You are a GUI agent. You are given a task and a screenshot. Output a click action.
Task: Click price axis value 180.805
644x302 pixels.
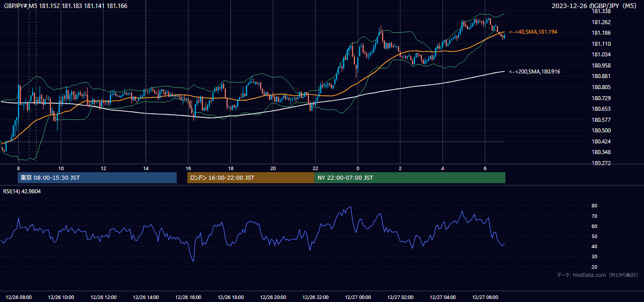pos(601,87)
